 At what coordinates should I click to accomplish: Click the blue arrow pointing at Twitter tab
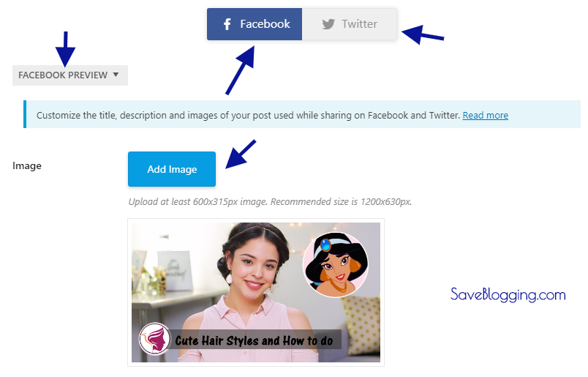click(423, 34)
